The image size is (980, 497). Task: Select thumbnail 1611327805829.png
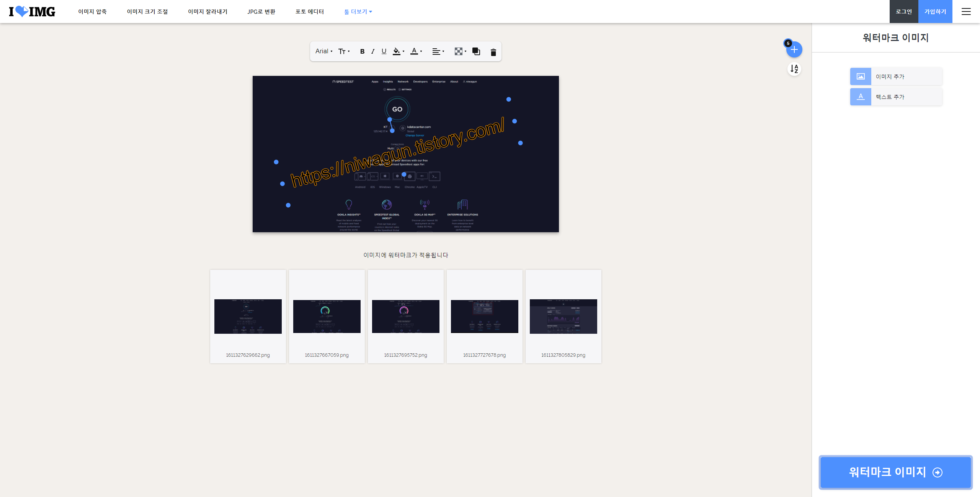[x=563, y=317]
